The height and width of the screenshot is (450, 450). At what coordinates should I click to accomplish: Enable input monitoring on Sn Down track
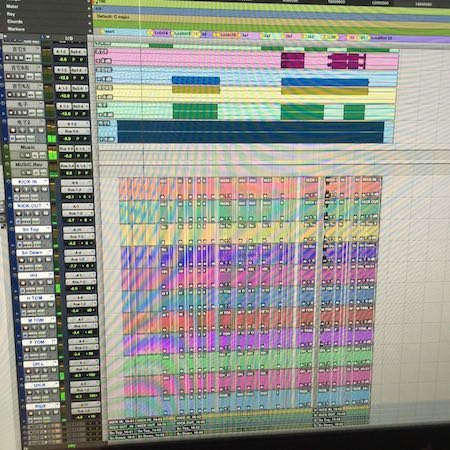tap(30, 260)
